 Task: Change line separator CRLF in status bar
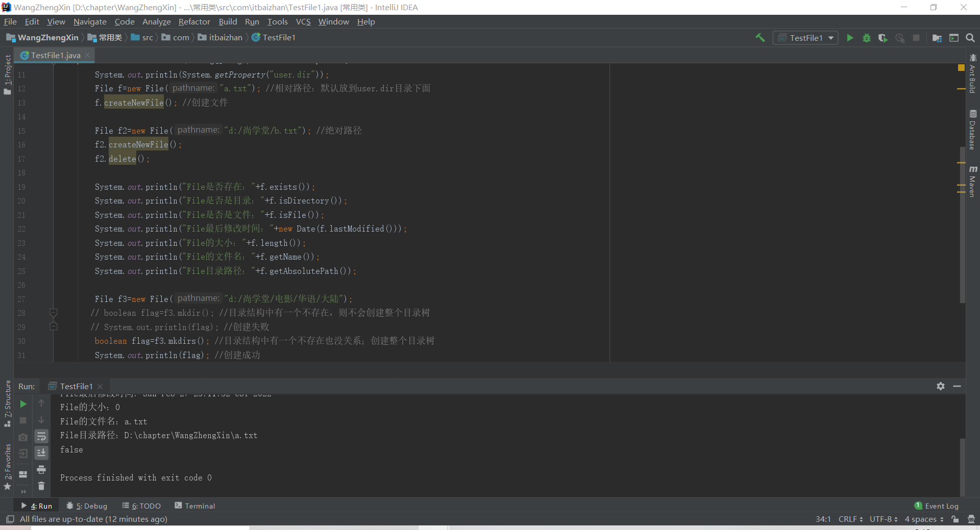point(850,519)
